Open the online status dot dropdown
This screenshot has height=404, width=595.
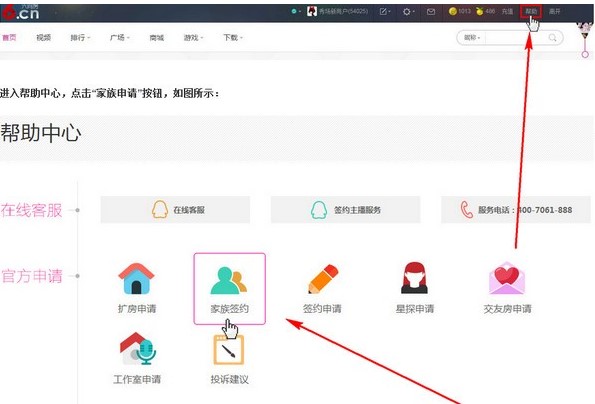(296, 11)
